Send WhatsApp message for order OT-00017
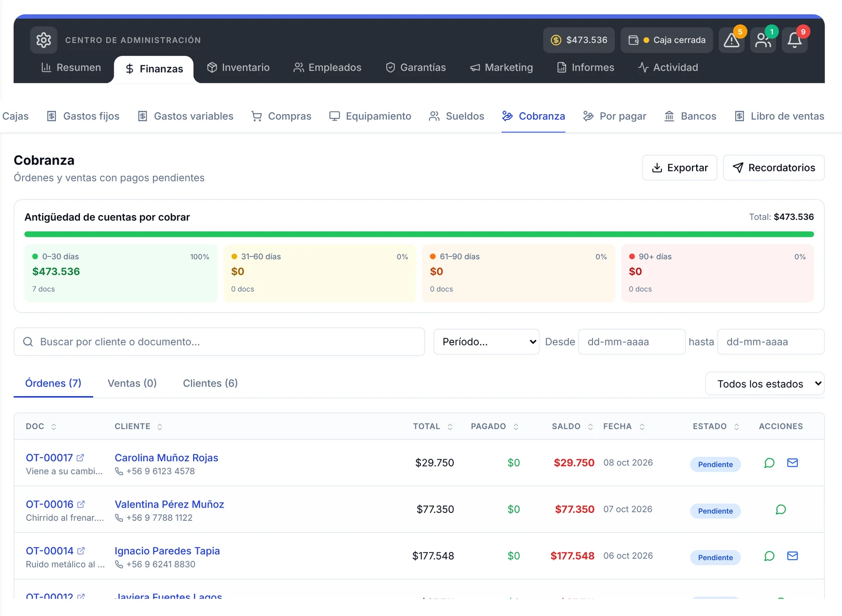This screenshot has width=842, height=616. (769, 463)
